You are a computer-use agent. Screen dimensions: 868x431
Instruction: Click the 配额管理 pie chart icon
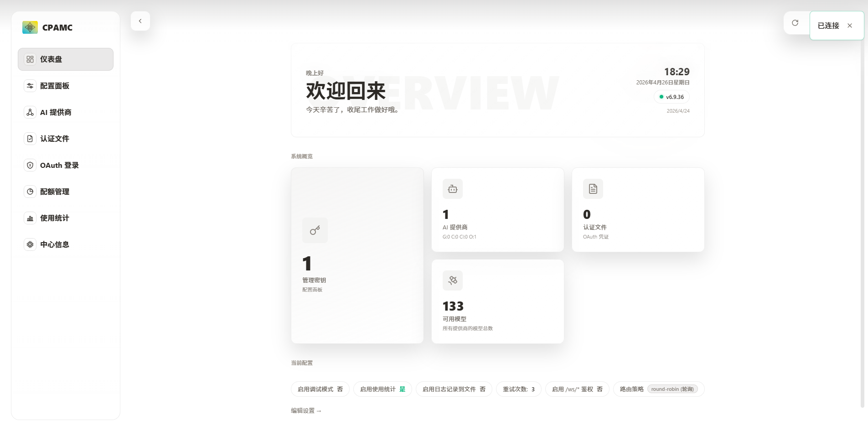tap(30, 192)
